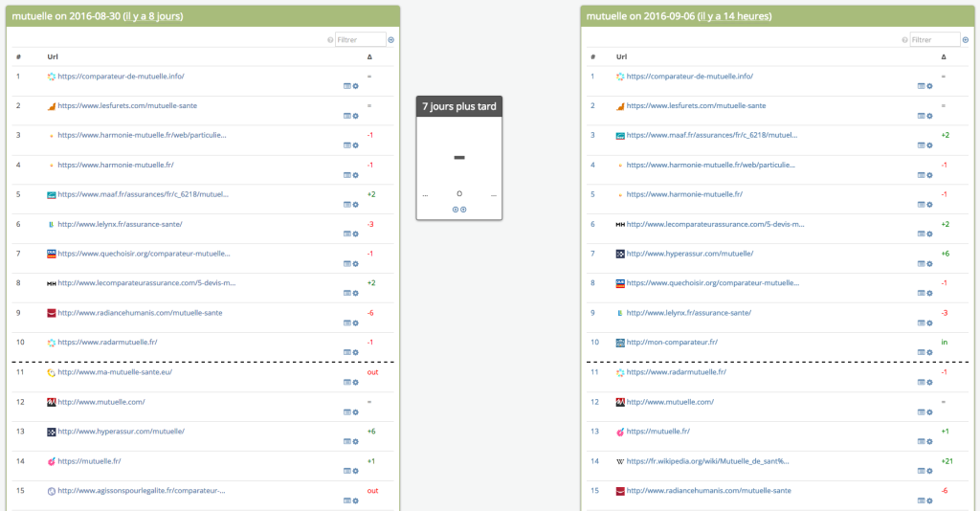
Task: Open table icon for lelynx.fr row in 2016-08-30 list
Action: (x=346, y=233)
